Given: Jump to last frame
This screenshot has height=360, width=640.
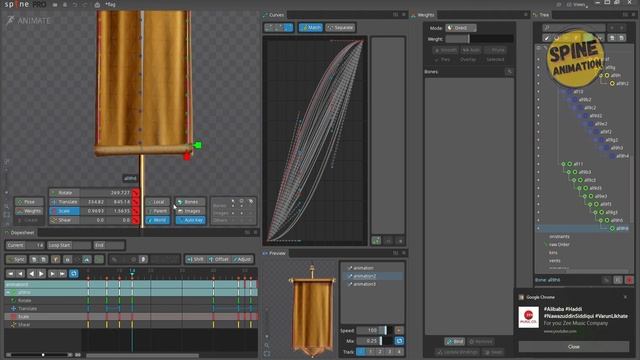Looking at the screenshot, I should [x=62, y=273].
